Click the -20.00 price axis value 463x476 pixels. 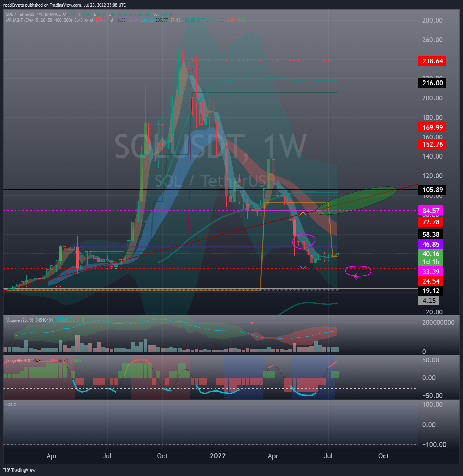pos(432,312)
